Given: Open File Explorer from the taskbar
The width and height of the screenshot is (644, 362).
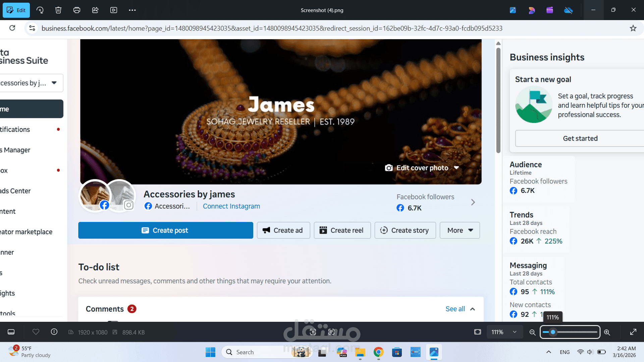Looking at the screenshot, I should (360, 352).
